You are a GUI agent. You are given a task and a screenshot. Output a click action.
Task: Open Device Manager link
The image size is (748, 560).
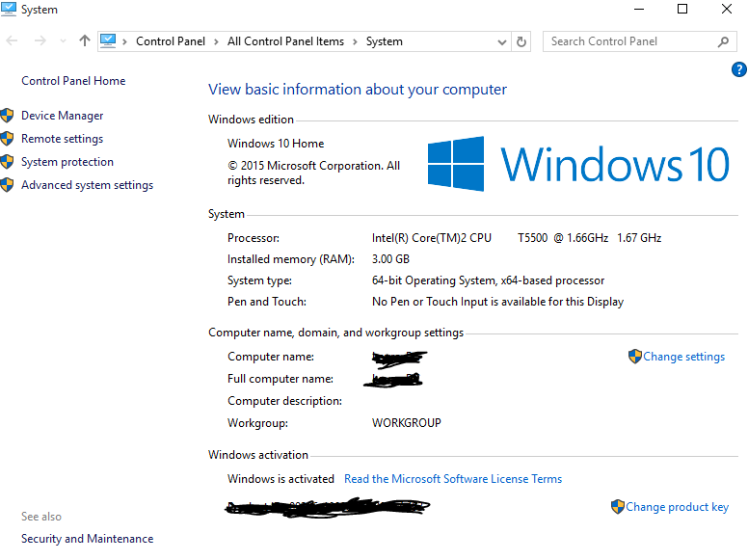click(x=62, y=116)
